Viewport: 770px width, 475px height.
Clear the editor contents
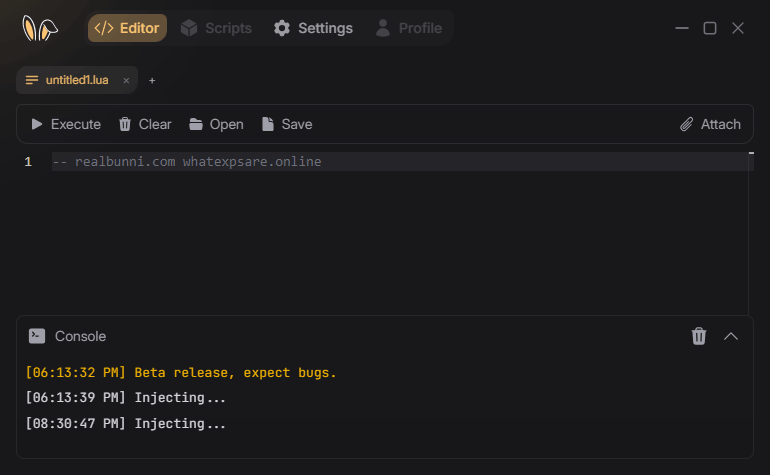click(x=145, y=124)
